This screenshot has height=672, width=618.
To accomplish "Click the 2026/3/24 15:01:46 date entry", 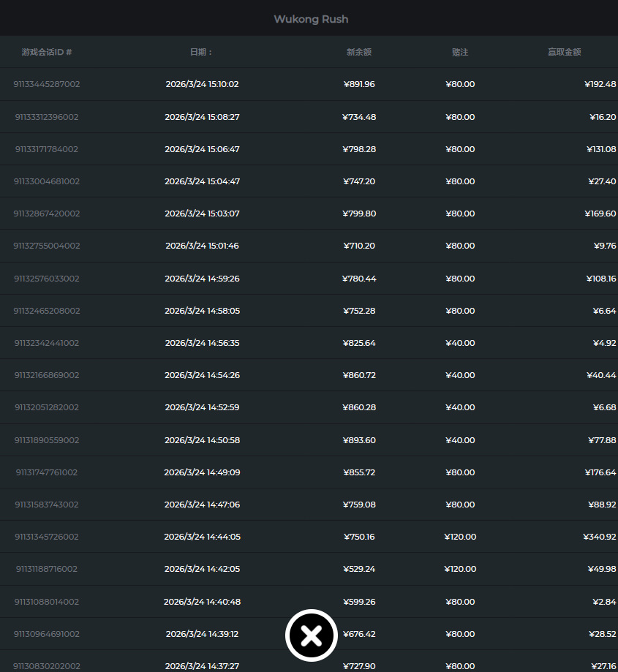I will tap(202, 246).
